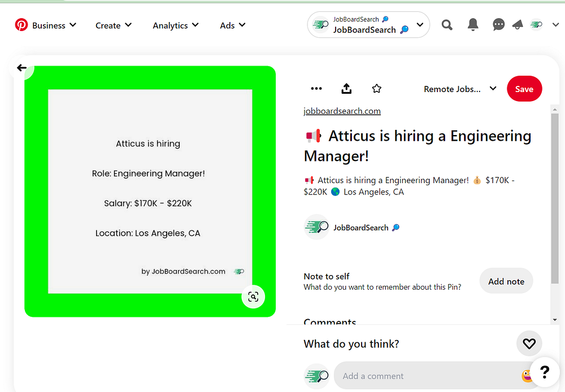The height and width of the screenshot is (392, 565).
Task: Click the Analytics dropdown chevron
Action: pos(195,25)
